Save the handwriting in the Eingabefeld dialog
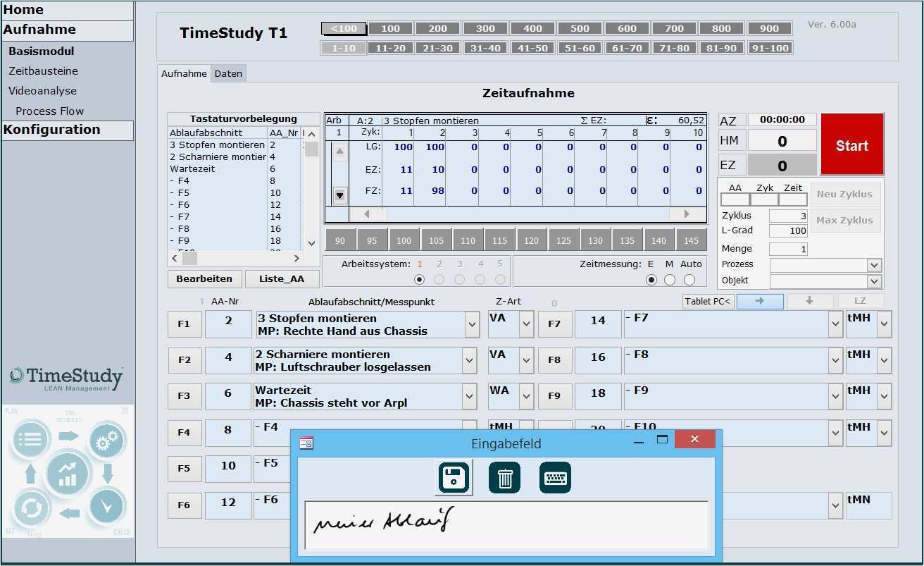 [x=454, y=478]
